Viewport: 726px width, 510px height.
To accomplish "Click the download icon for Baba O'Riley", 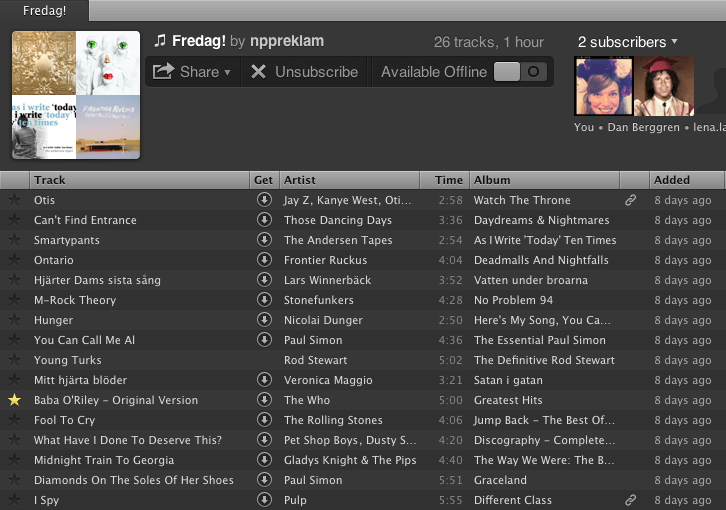I will (x=264, y=400).
